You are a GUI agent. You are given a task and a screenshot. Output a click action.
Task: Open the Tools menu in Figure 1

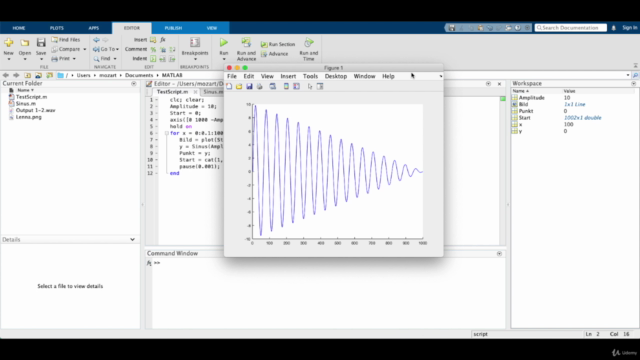pyautogui.click(x=310, y=76)
